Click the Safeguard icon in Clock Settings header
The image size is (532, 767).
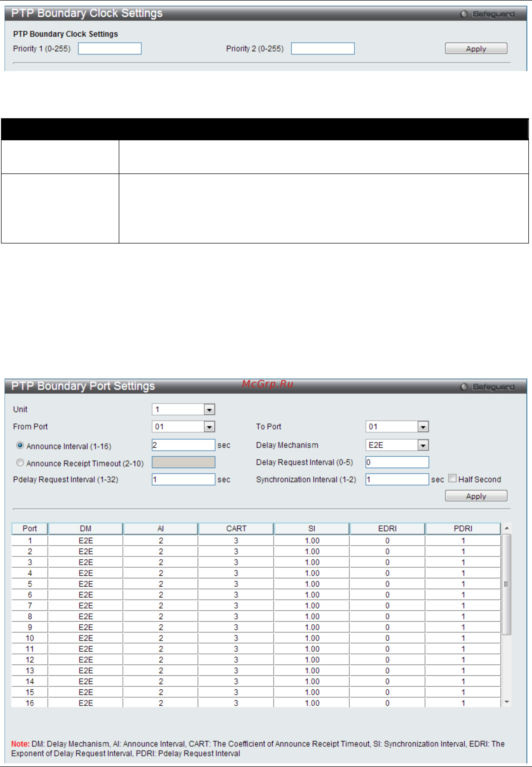click(x=464, y=14)
